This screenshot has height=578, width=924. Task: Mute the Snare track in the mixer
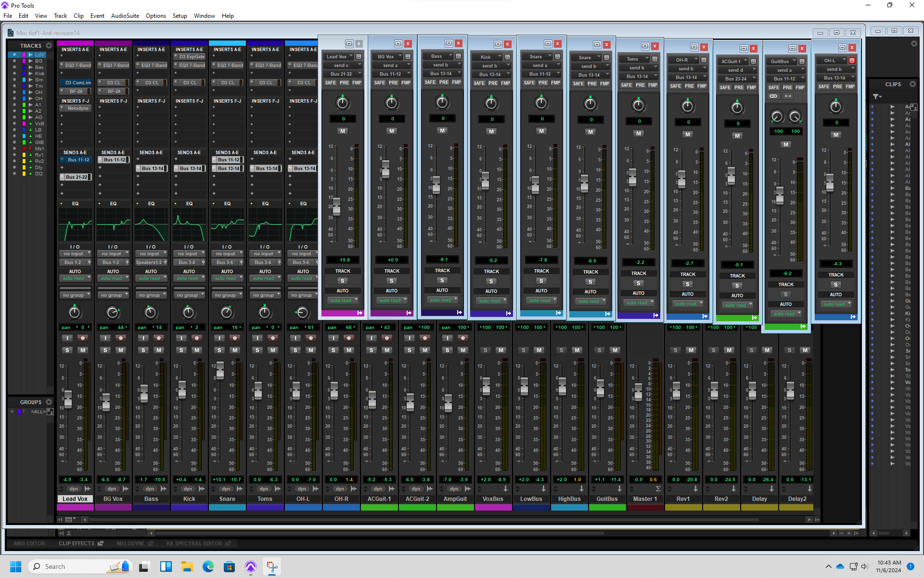pyautogui.click(x=235, y=350)
